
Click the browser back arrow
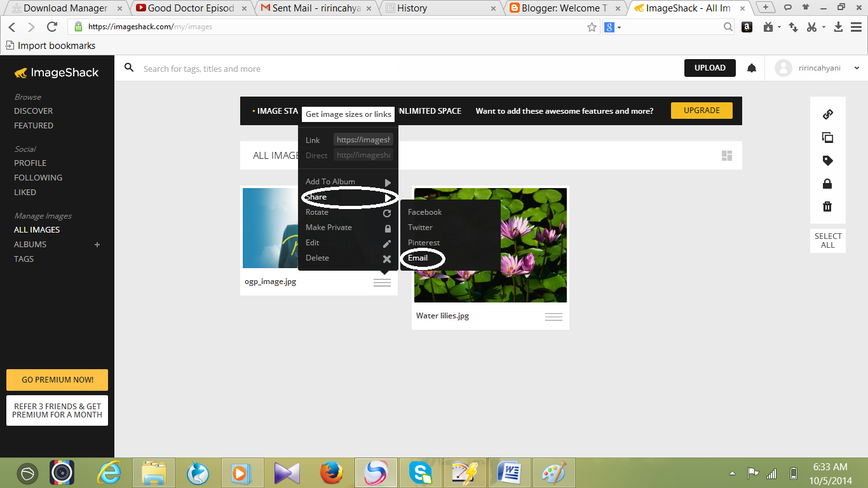pyautogui.click(x=11, y=27)
